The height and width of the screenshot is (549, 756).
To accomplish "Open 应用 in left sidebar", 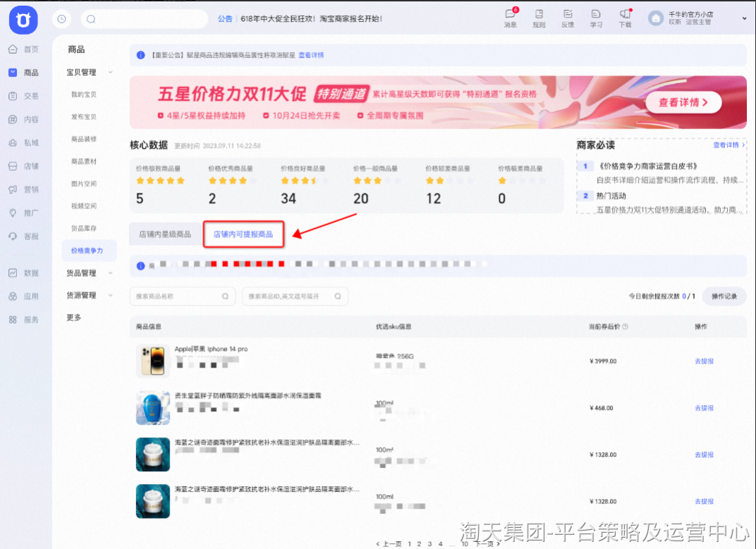I will (x=24, y=296).
